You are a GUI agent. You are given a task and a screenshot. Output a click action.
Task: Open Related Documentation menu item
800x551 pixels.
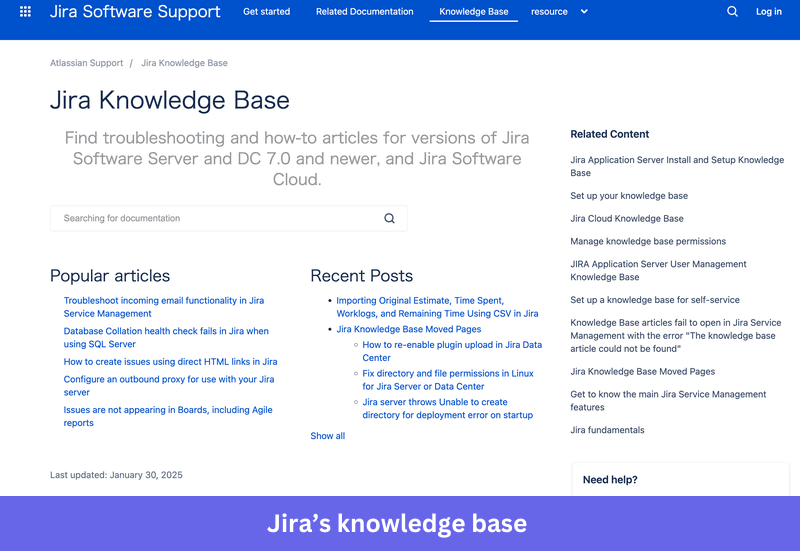(x=364, y=11)
